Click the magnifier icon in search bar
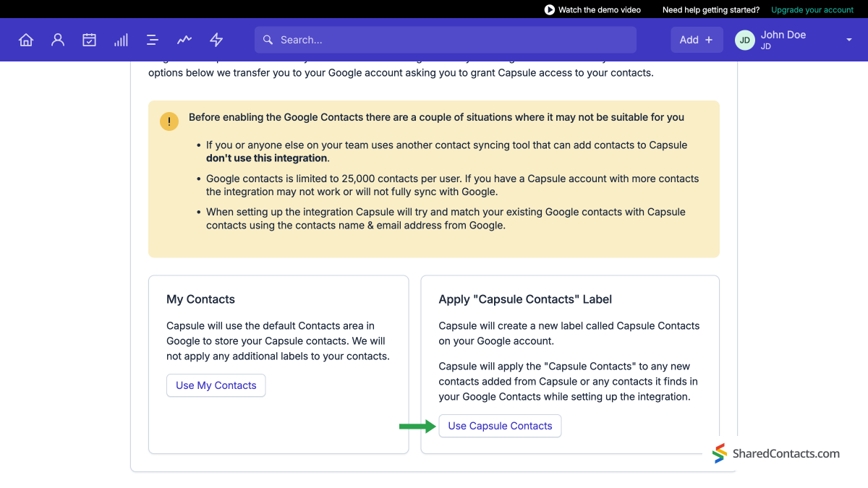Screen dimensions: 868x488 [268, 40]
